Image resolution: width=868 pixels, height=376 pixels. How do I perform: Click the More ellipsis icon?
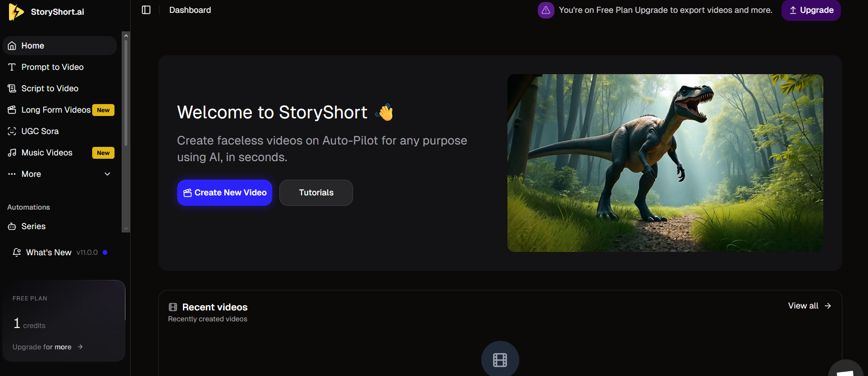click(x=12, y=174)
